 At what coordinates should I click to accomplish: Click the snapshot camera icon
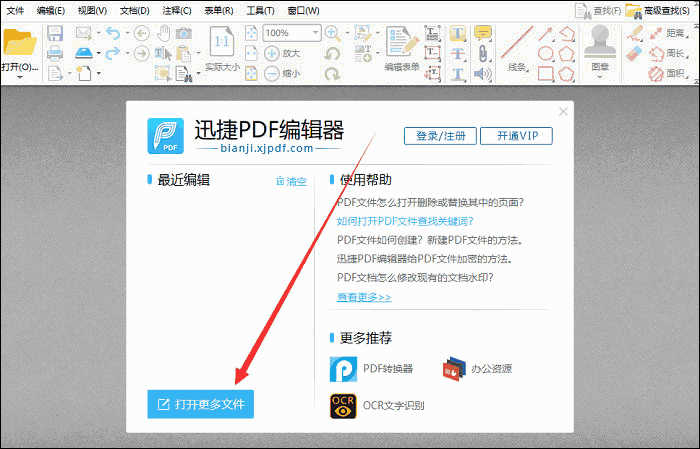(x=183, y=33)
